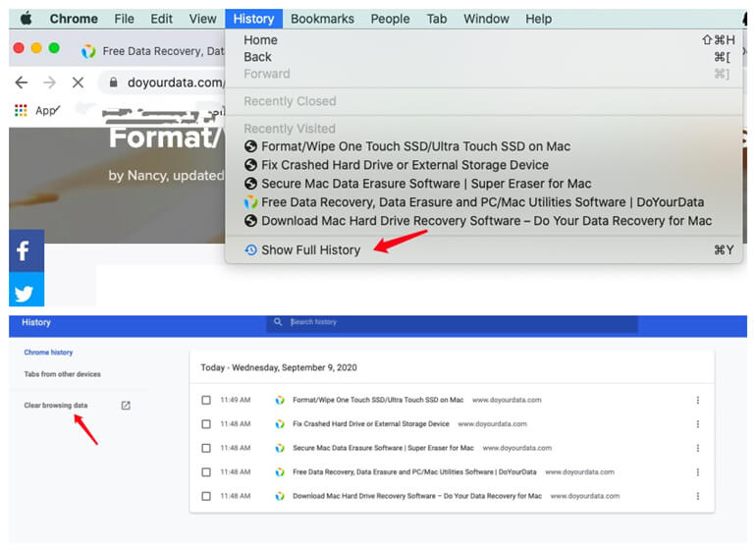756x552 pixels.
Task: Stop page loading with X icon
Action: (78, 83)
